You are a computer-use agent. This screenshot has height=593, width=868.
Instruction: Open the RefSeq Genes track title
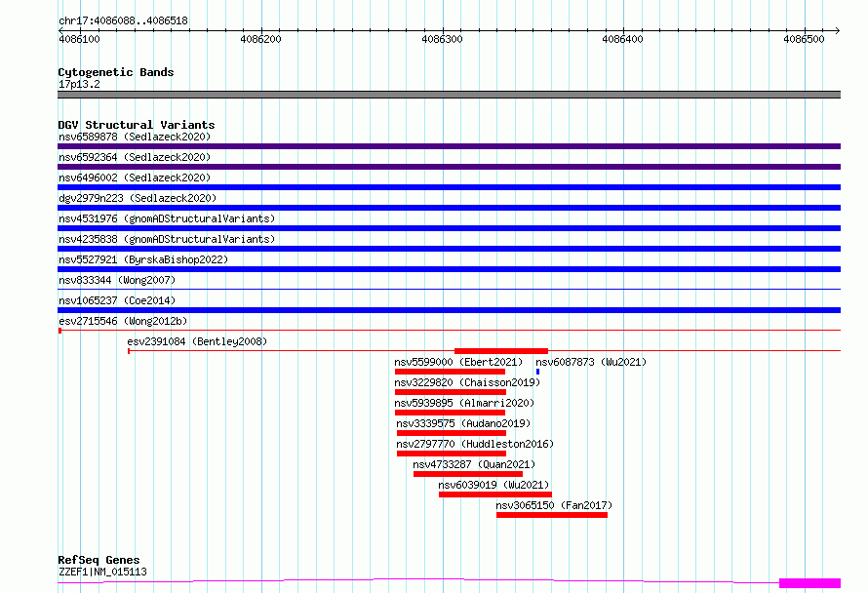click(x=99, y=560)
